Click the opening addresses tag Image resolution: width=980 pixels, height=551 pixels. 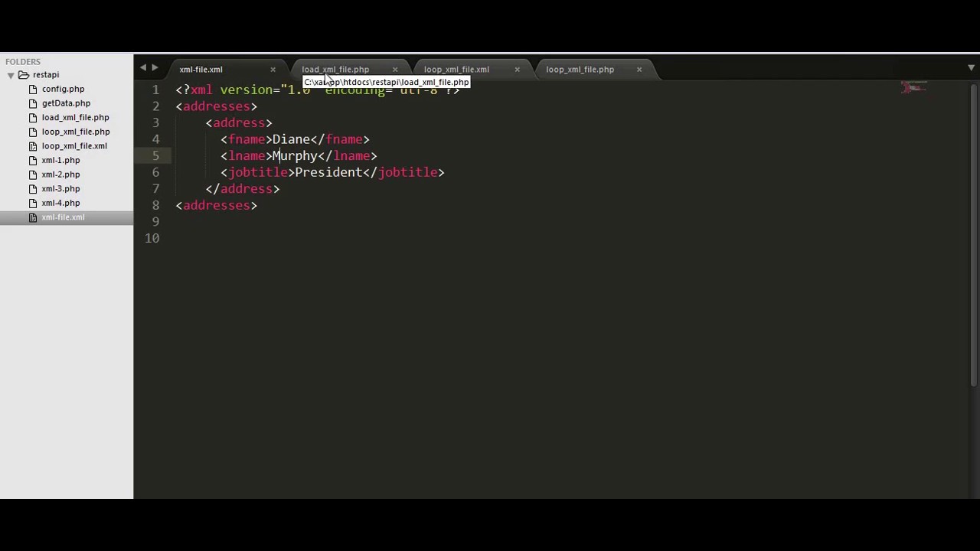[x=217, y=106]
